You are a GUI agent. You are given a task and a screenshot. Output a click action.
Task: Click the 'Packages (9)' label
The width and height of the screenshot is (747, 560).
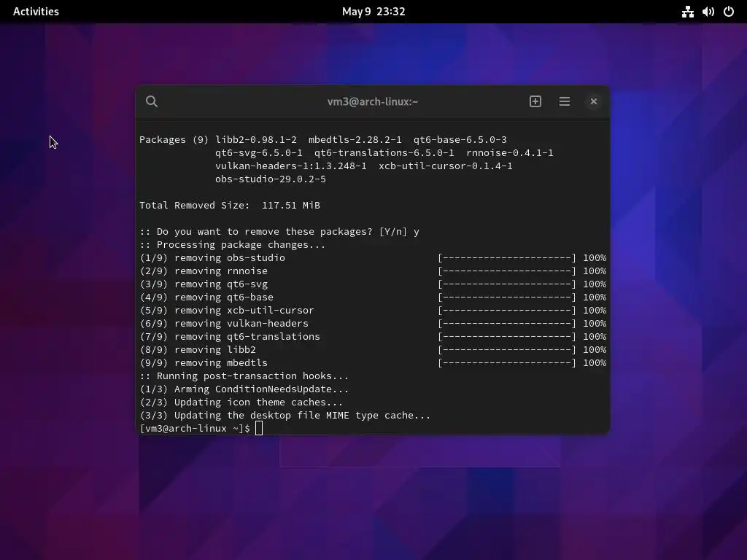(x=174, y=139)
